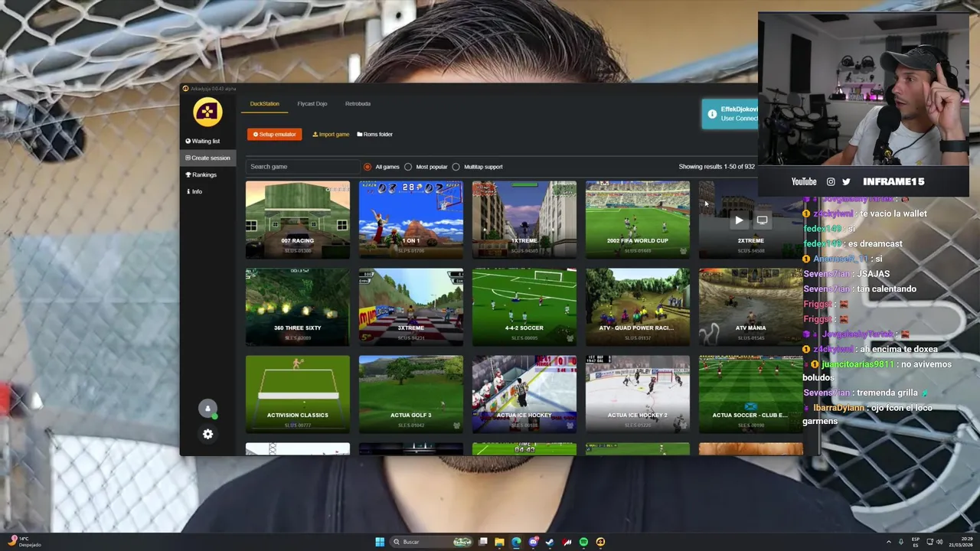
Task: Open the settings gear in the sidebar
Action: point(207,434)
